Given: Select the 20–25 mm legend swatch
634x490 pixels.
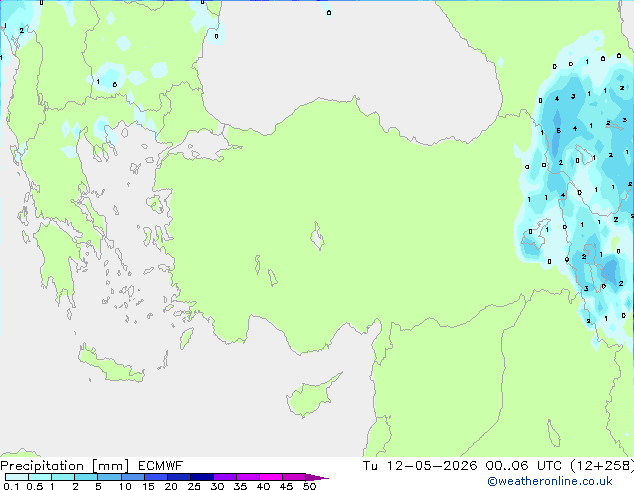Looking at the screenshot, I should [x=178, y=477].
